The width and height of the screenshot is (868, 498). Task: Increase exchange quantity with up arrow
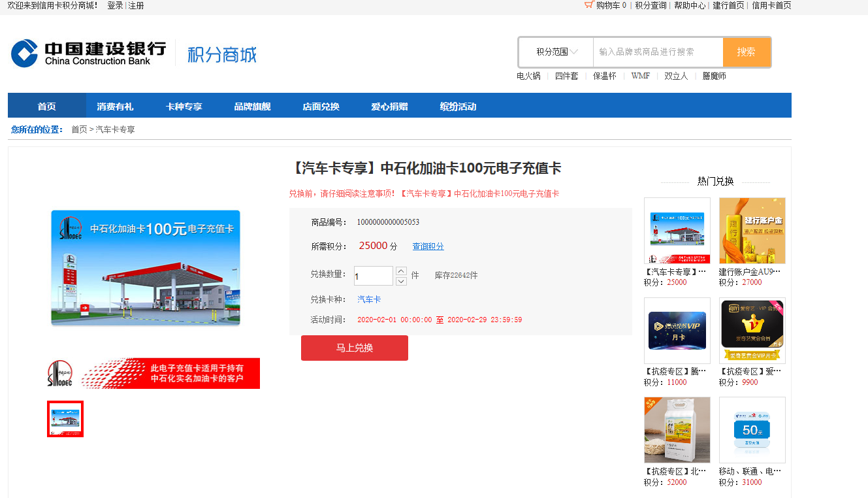coord(401,271)
